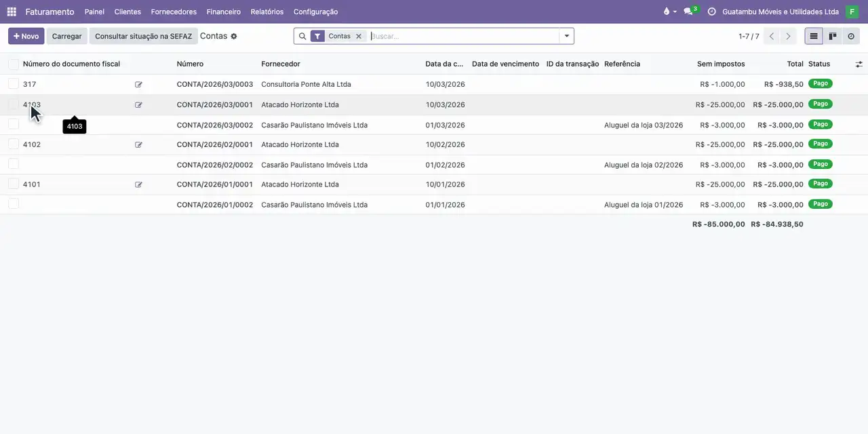This screenshot has height=434, width=868.
Task: Select checkbox for CONTA/2026/01/0002 row
Action: [14, 203]
